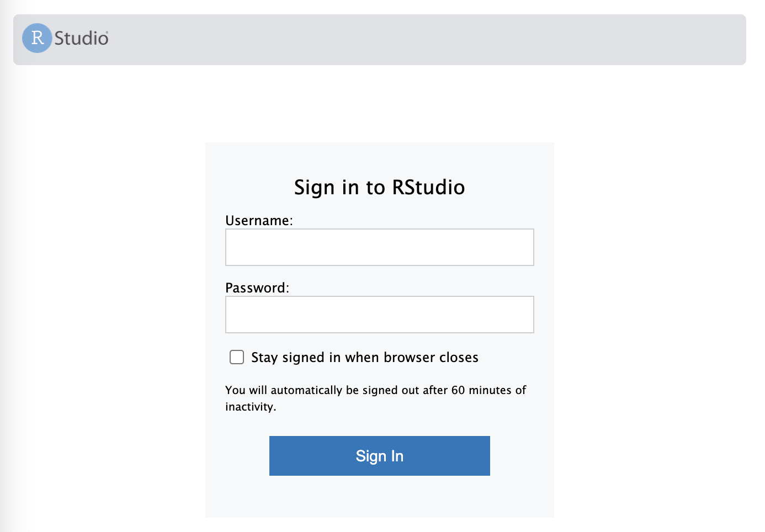Click the "Sign in to RStudio" heading
This screenshot has height=532, width=765.
[x=379, y=188]
